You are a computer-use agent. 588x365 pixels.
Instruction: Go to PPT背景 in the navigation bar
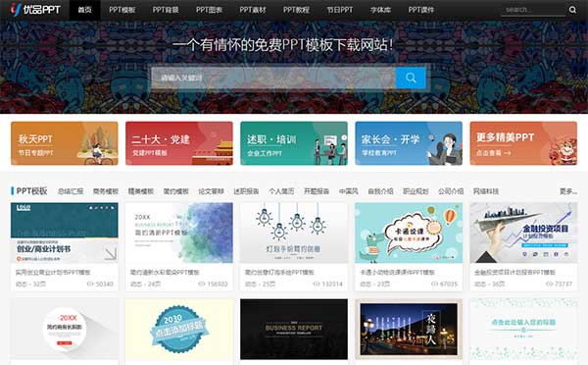pyautogui.click(x=166, y=10)
